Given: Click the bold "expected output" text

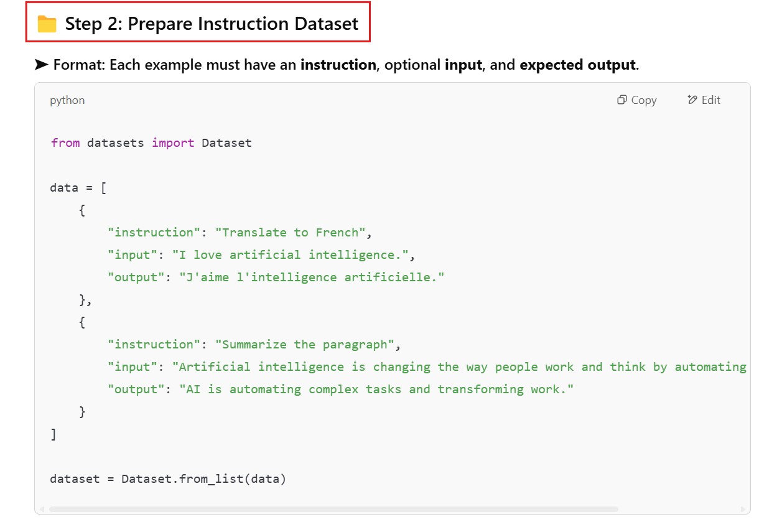Looking at the screenshot, I should 577,65.
